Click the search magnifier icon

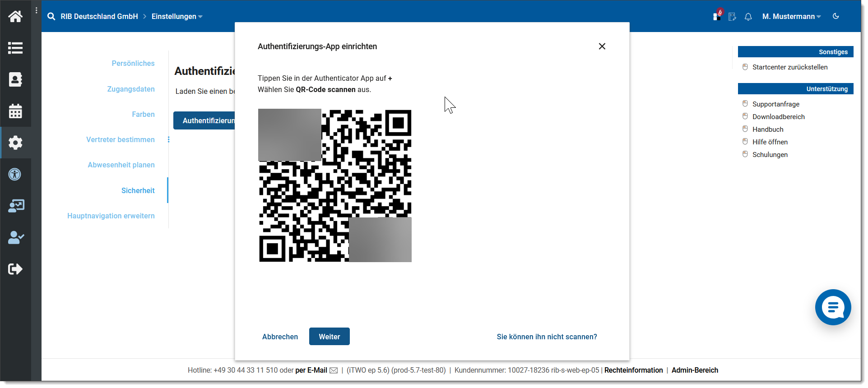point(51,17)
